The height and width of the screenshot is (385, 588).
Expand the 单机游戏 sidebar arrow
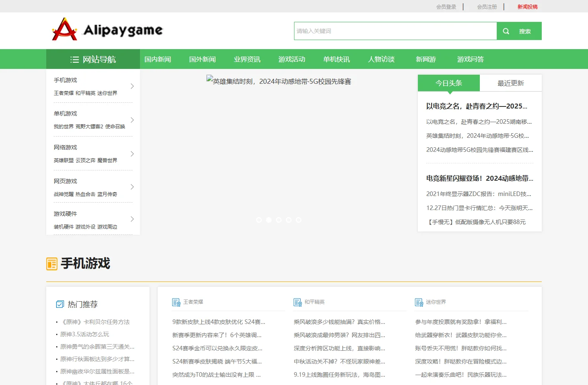click(x=132, y=120)
